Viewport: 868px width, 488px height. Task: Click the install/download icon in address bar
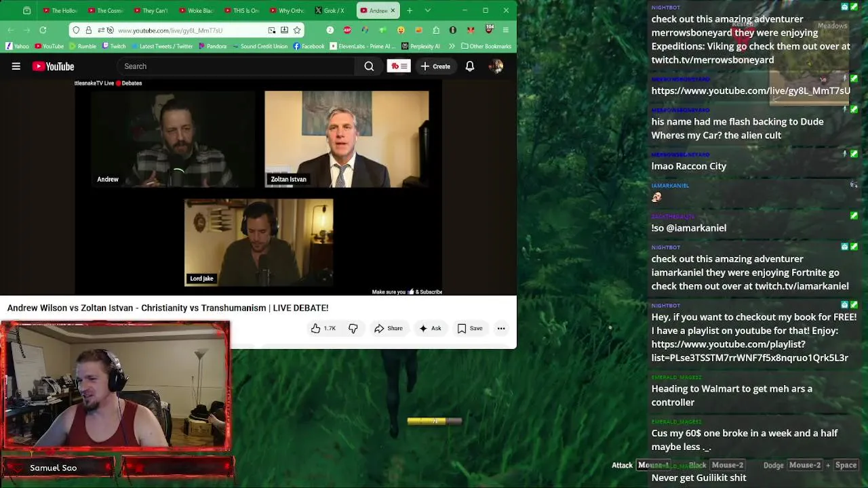click(x=284, y=30)
